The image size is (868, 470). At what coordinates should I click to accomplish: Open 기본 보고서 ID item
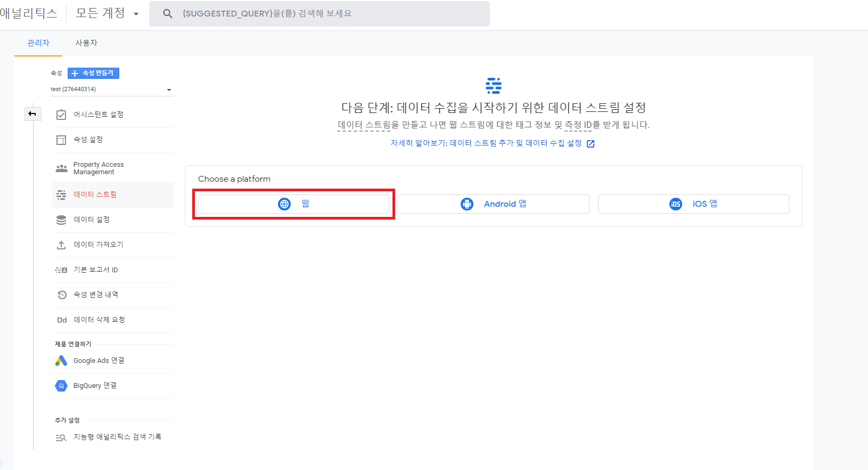pyautogui.click(x=113, y=270)
